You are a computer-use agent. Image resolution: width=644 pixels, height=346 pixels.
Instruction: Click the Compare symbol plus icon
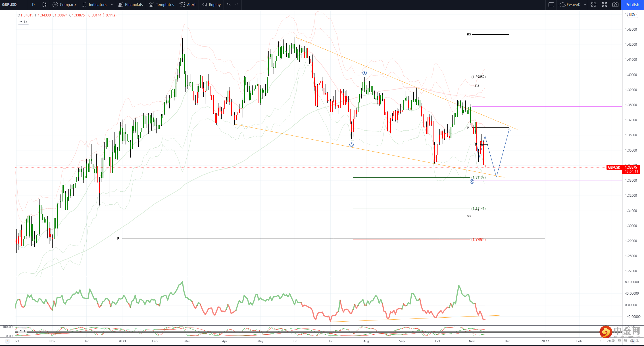55,5
